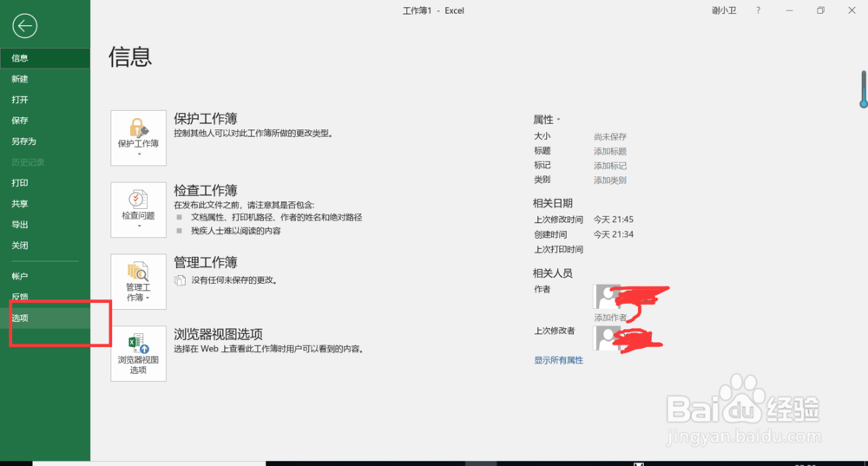Screen dimensions: 868x466
Task: Select 打印 in the sidebar
Action: 45,182
